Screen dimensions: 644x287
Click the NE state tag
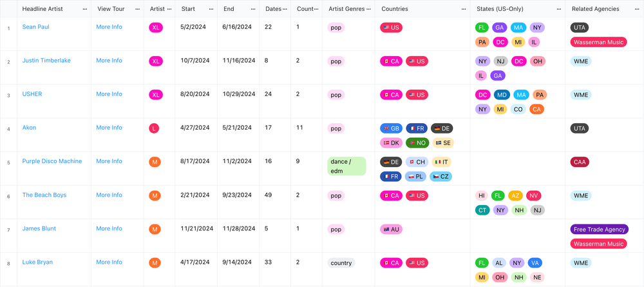point(537,277)
